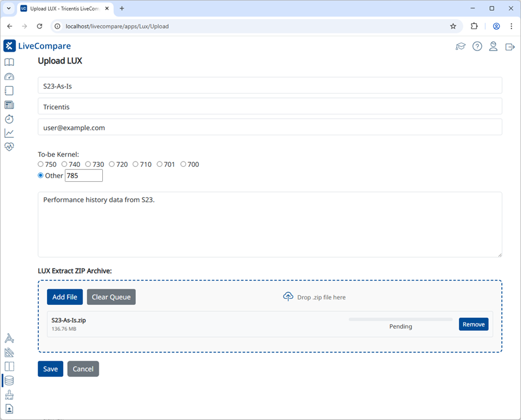This screenshot has width=521, height=420.
Task: Click the user profile icon
Action: click(x=493, y=46)
